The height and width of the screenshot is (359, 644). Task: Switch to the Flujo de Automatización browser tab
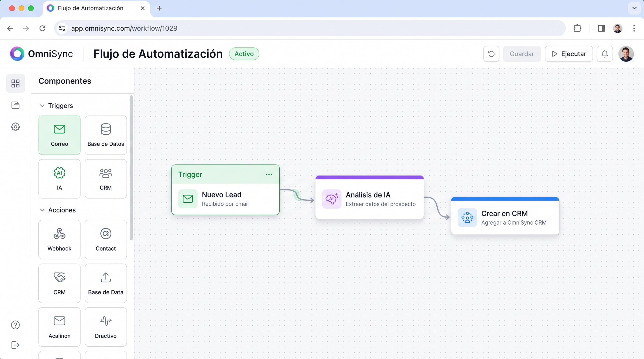tap(96, 8)
